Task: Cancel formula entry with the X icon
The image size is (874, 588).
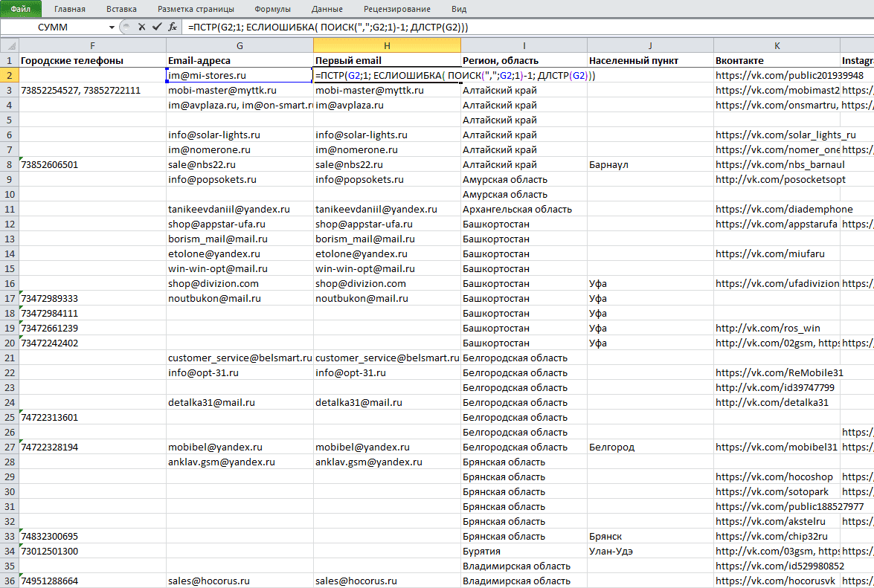Action: 141,27
